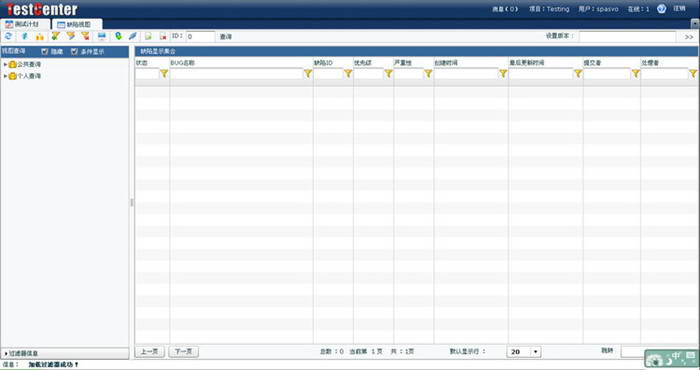This screenshot has width=700, height=370.
Task: Click the round blue icon beside 注销
Action: coord(662,9)
